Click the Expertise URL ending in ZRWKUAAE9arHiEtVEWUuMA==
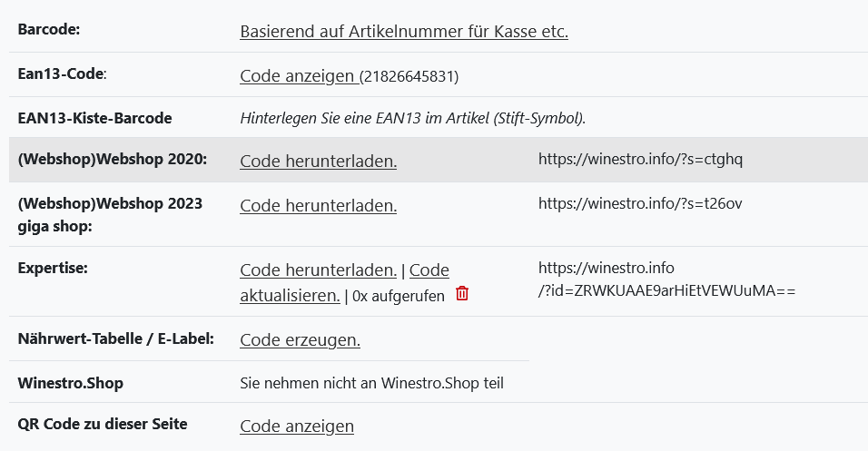 (666, 291)
